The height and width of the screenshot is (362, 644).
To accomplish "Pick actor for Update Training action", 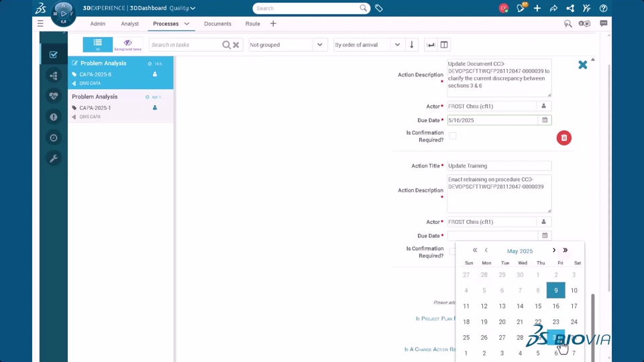I will tap(544, 222).
